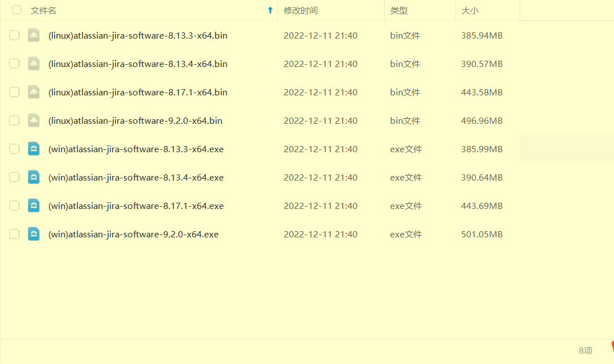Open (linux)atlassian-jira-software-8.13.4-x64.bin
This screenshot has width=614, height=364.
(x=138, y=64)
